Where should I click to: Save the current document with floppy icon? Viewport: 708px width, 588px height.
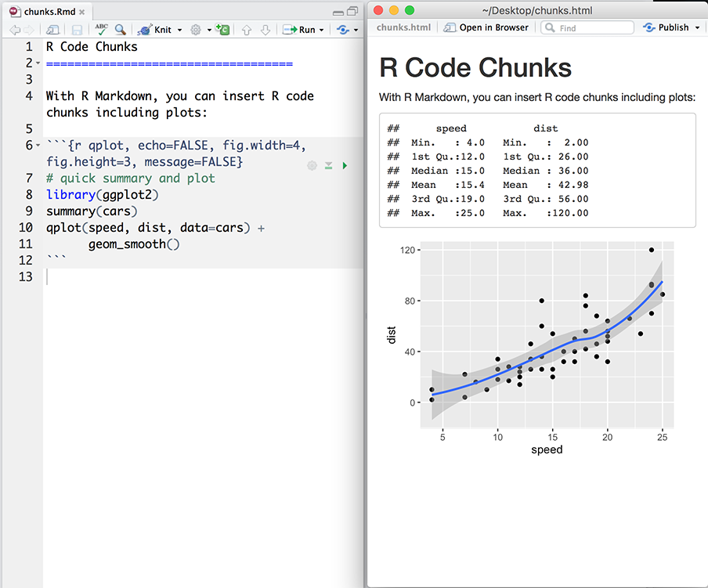pyautogui.click(x=78, y=31)
